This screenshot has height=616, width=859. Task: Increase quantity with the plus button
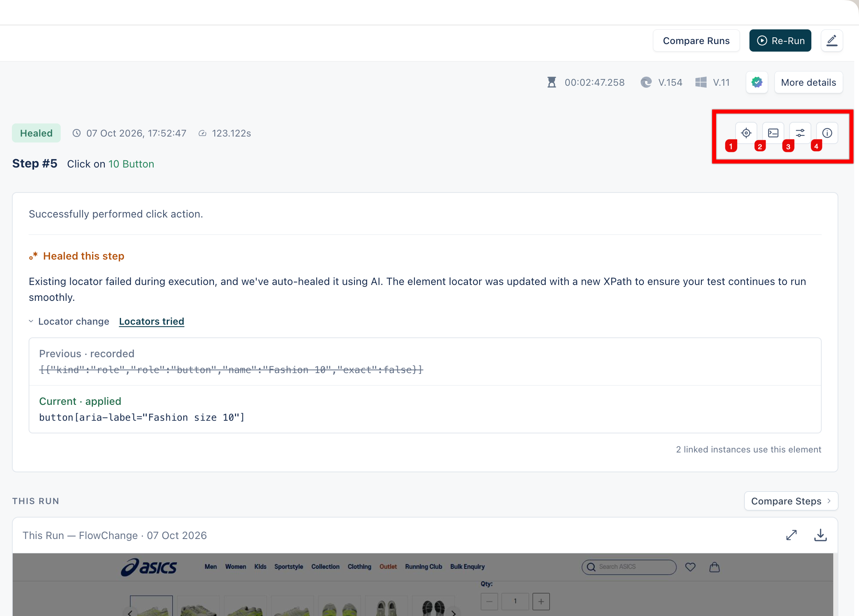(x=541, y=601)
